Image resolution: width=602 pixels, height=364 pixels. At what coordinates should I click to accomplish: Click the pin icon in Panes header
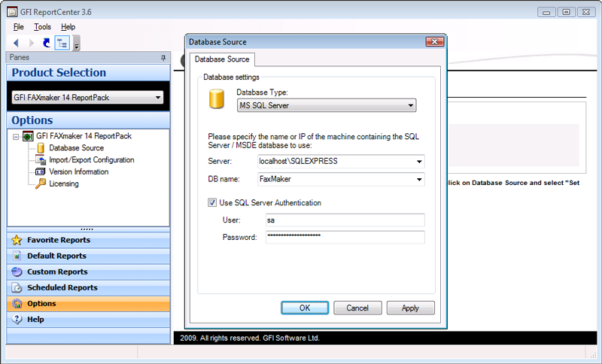[163, 58]
